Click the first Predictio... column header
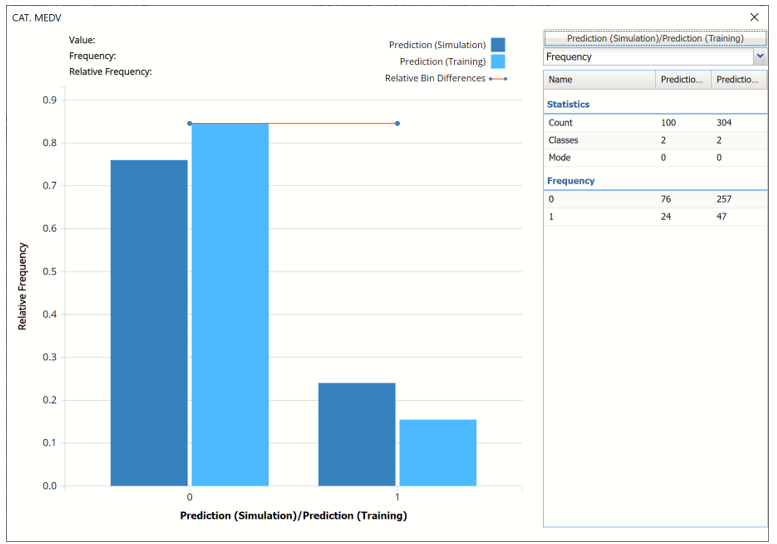777x544 pixels. pyautogui.click(x=683, y=80)
